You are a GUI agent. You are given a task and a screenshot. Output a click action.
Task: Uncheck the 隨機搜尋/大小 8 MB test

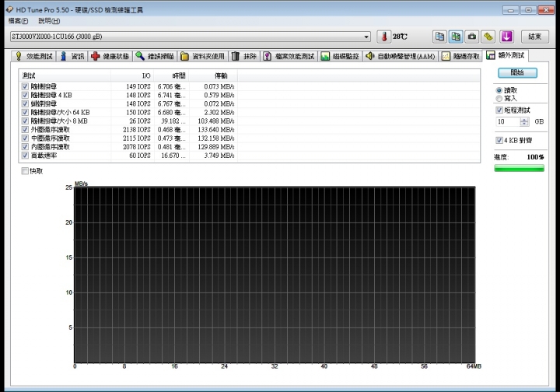(x=25, y=121)
